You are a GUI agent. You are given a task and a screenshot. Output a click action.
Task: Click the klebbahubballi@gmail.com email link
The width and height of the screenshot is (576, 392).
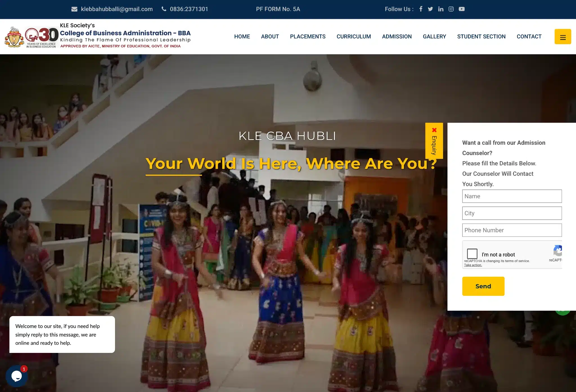pyautogui.click(x=117, y=9)
